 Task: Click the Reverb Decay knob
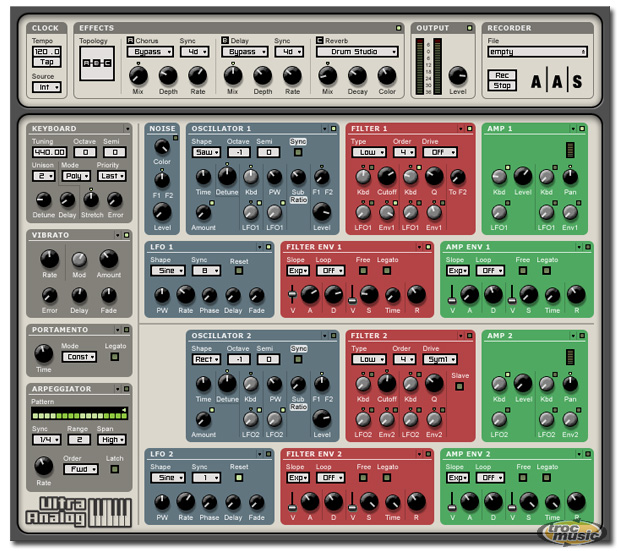pos(356,76)
